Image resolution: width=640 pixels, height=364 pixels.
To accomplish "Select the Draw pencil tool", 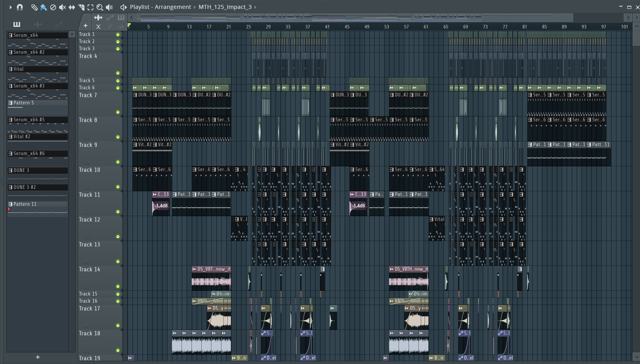I will [34, 7].
